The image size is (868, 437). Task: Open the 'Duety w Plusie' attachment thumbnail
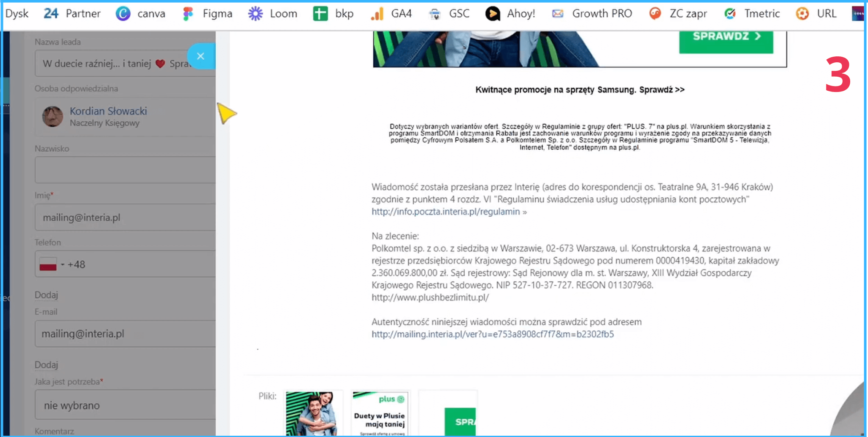[x=380, y=413]
